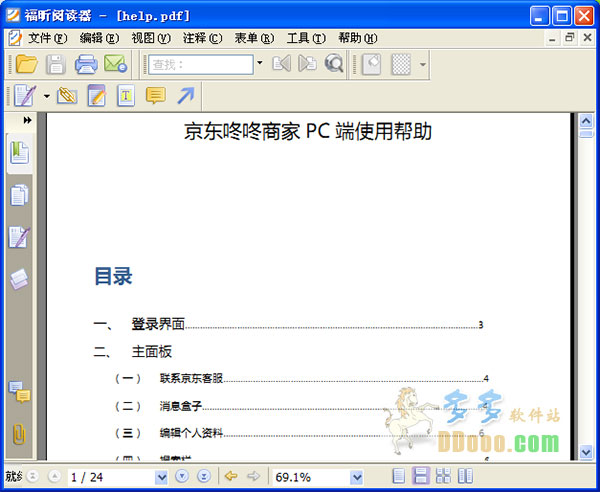This screenshot has height=492, width=600.
Task: Click the vertical scrollbar thumb
Action: (586, 134)
